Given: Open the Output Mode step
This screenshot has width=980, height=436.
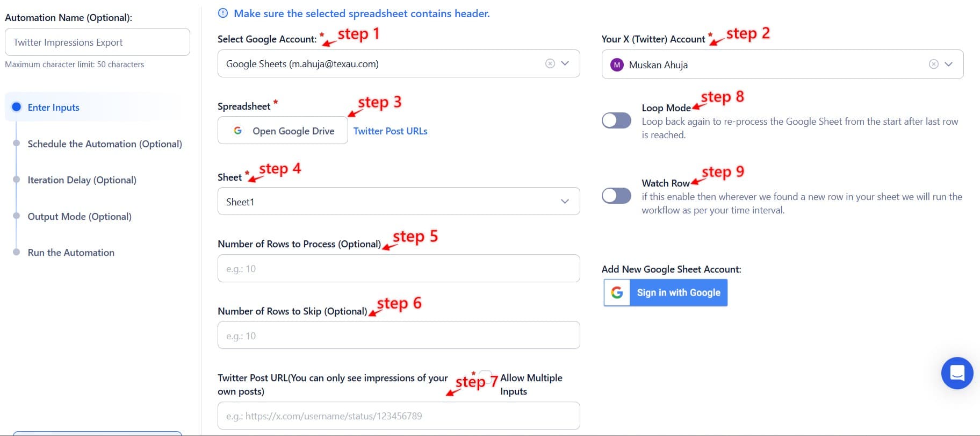Looking at the screenshot, I should 80,216.
